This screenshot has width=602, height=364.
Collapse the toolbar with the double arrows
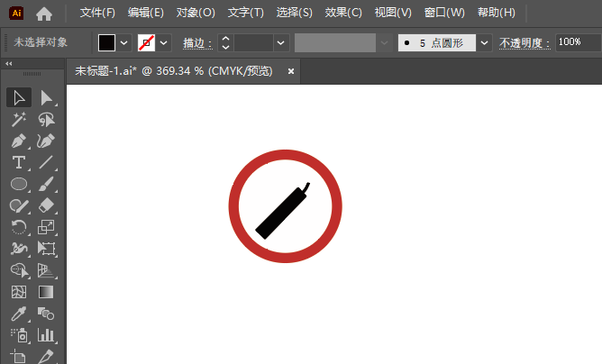tap(9, 64)
